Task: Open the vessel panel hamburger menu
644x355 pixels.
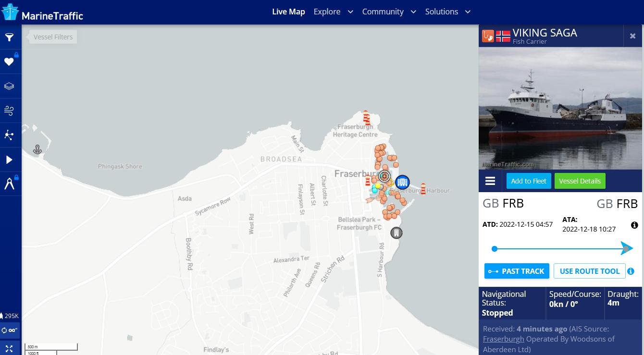Action: point(490,181)
